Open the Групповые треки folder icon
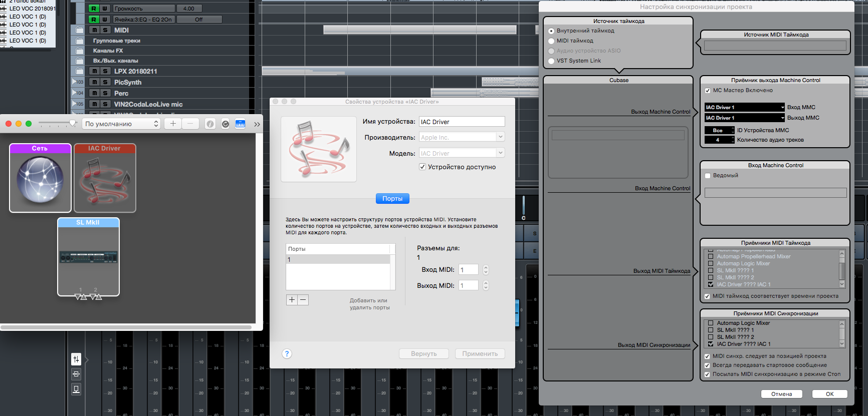 coord(79,41)
